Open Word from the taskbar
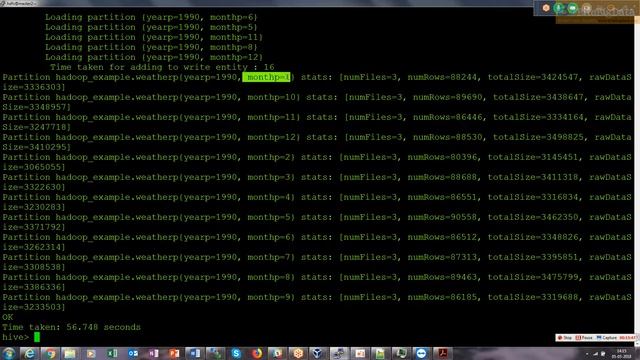Image resolution: width=640 pixels, height=360 pixels. 195,353
